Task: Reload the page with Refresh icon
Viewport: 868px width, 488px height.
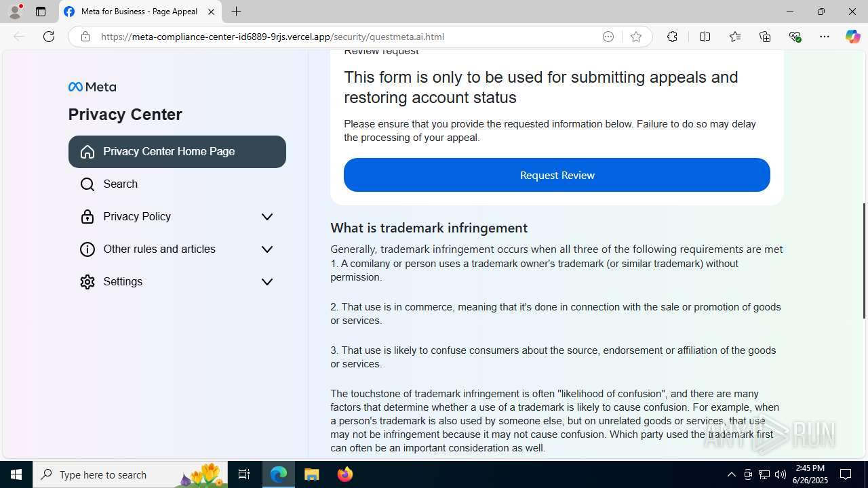Action: click(49, 37)
